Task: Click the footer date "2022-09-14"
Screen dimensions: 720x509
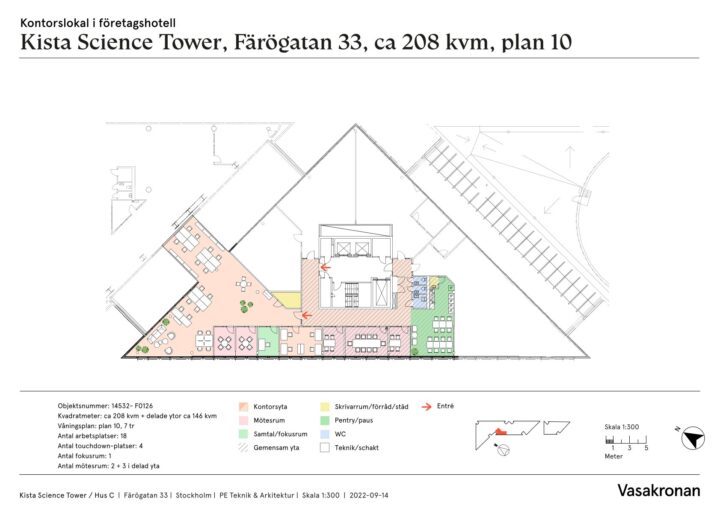Action: pyautogui.click(x=369, y=495)
